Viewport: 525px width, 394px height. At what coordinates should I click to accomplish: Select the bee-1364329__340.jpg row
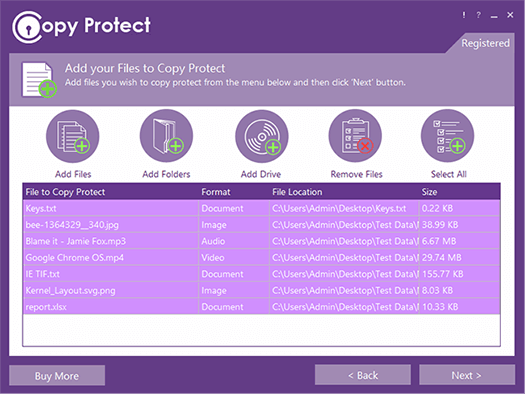[x=261, y=225]
